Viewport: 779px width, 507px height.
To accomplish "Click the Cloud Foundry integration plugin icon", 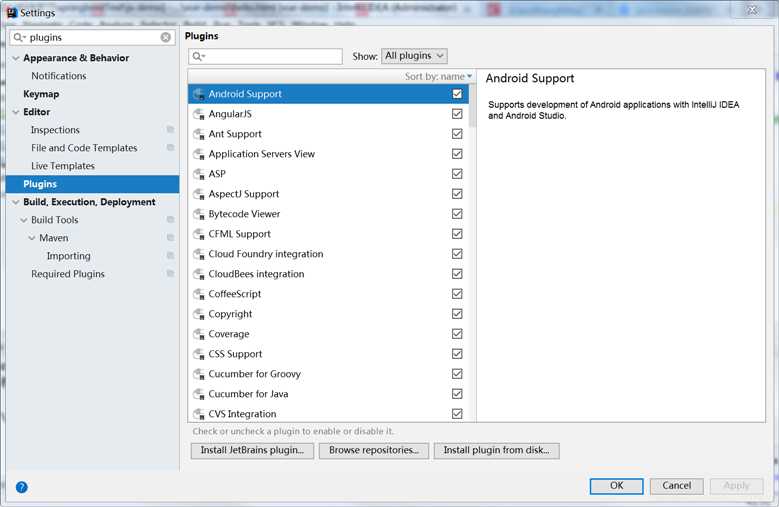I will point(199,254).
